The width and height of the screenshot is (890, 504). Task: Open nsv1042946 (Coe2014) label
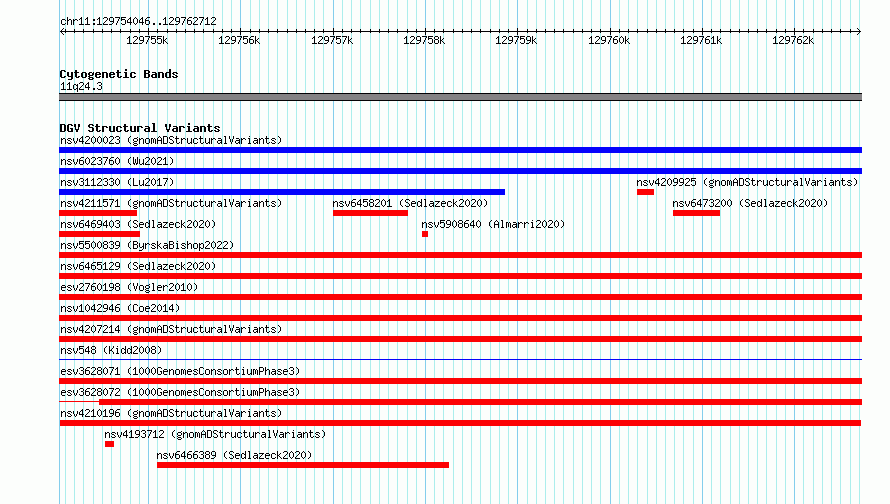click(x=120, y=308)
